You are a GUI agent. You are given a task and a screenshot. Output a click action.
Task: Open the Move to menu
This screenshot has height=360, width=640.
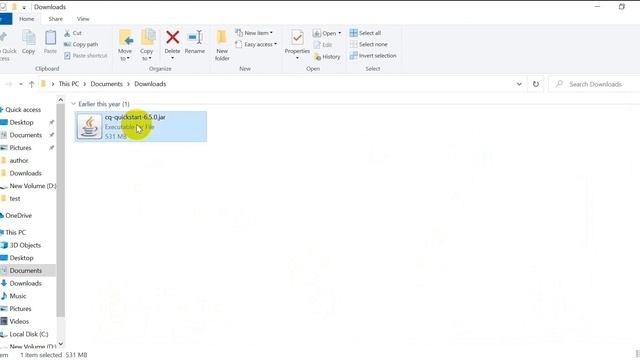pos(125,45)
